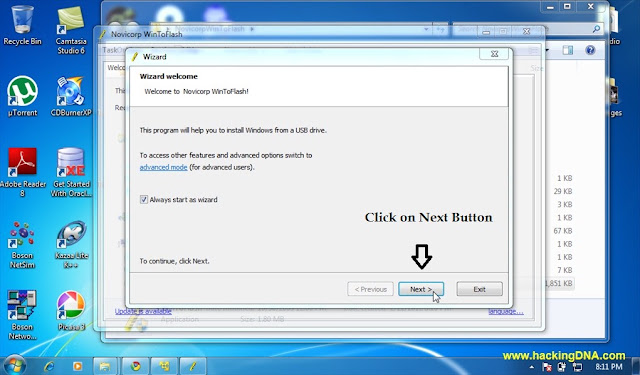The image size is (640, 375).
Task: Click the Next button in the Wizard
Action: pyautogui.click(x=421, y=289)
